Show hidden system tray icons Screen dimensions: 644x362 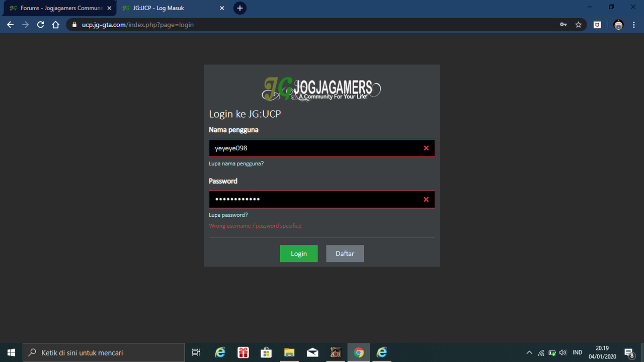(x=529, y=352)
